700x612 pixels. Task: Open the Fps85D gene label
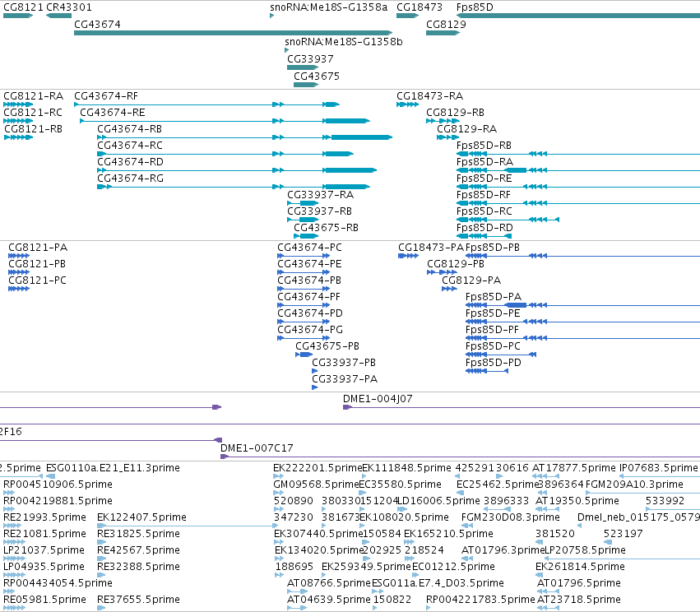(475, 7)
